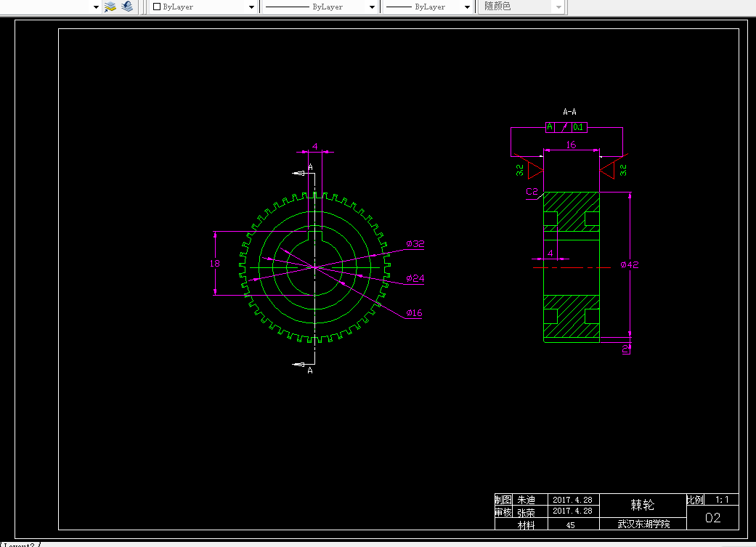Click the 材料 label cell

[x=526, y=524]
